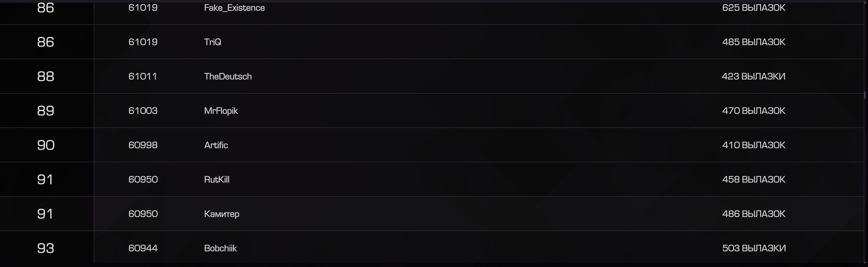Click rank 88 cell

tap(46, 76)
